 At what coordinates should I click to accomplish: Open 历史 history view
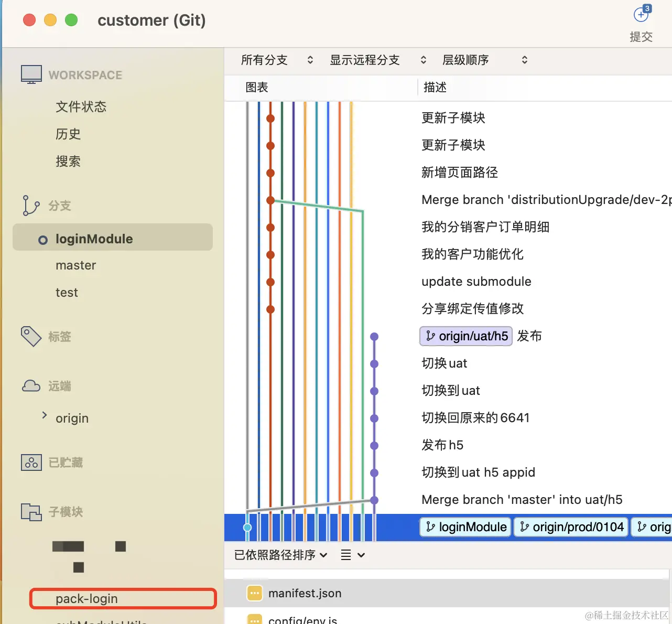coord(68,134)
